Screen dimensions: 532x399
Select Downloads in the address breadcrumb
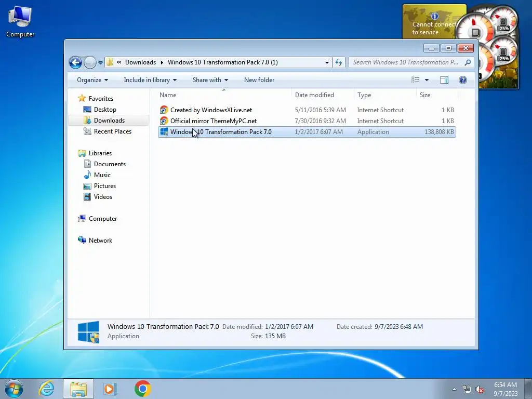140,62
